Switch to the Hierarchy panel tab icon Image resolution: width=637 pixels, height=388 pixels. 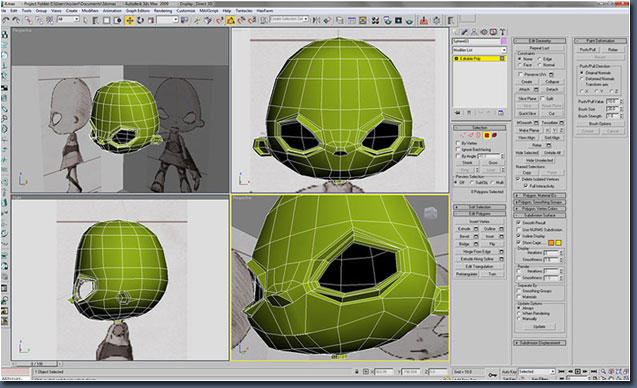click(474, 32)
